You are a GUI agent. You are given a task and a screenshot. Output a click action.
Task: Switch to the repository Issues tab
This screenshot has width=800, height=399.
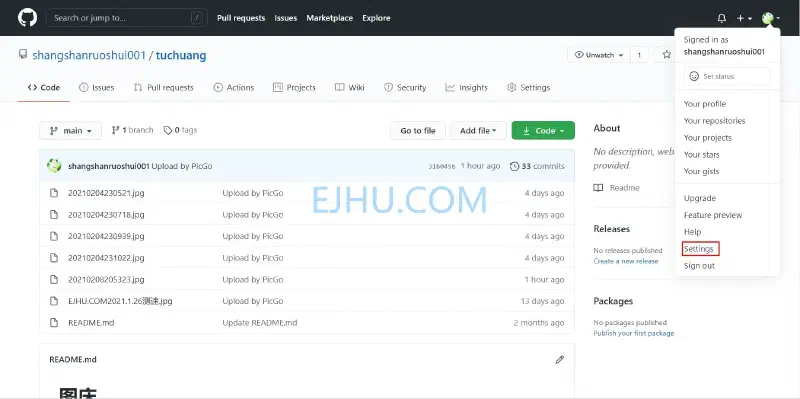click(x=96, y=88)
